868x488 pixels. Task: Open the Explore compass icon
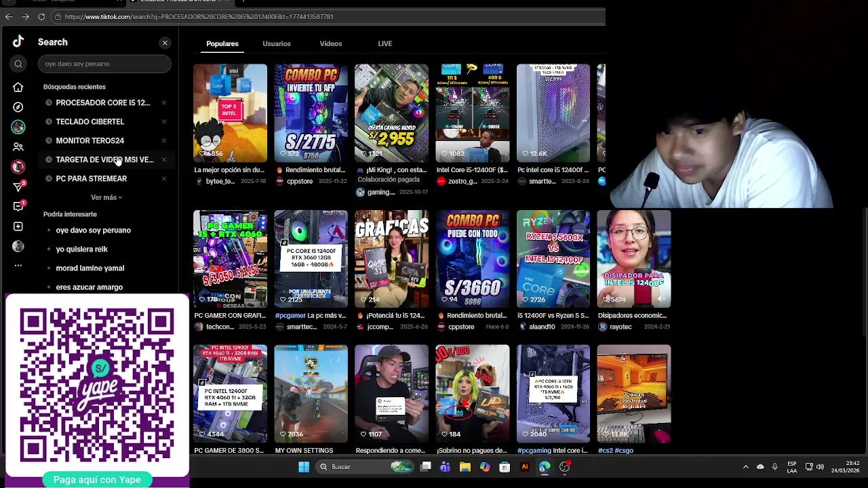[x=18, y=107]
